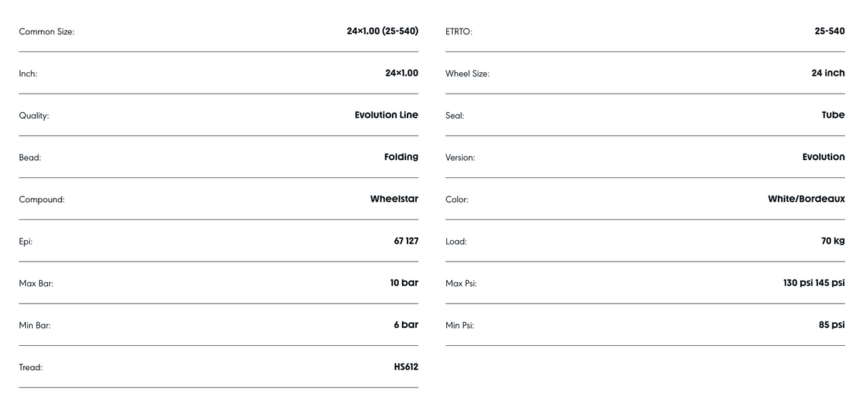Select the Wheel Size label

coord(467,74)
